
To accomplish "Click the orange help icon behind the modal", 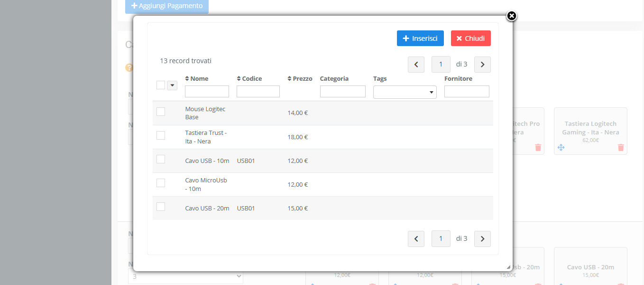I will click(x=129, y=68).
